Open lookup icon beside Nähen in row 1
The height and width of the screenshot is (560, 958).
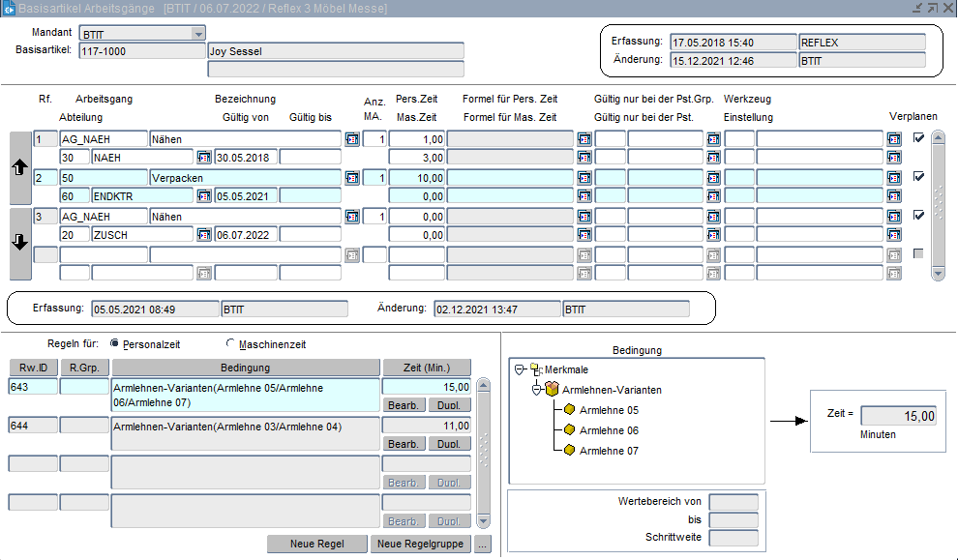click(352, 139)
